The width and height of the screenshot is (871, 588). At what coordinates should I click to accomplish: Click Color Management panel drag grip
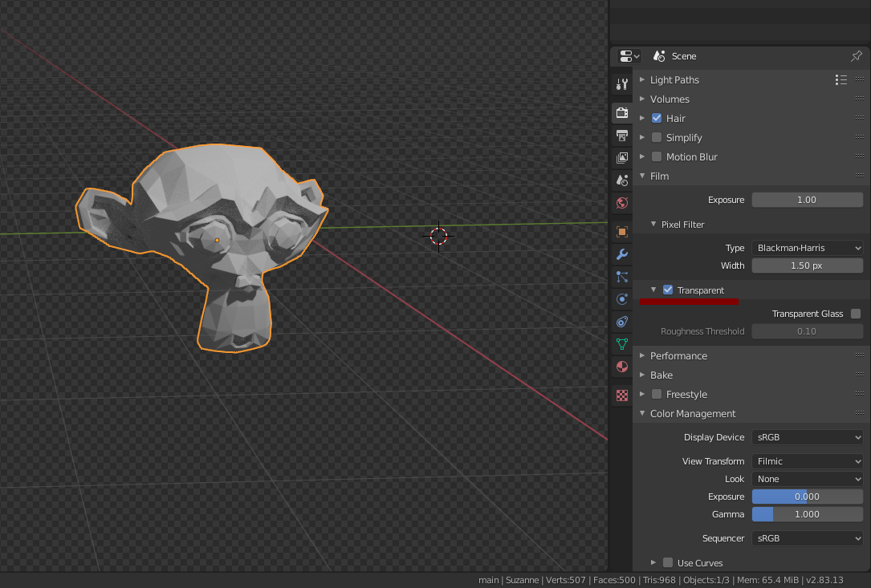tap(860, 413)
